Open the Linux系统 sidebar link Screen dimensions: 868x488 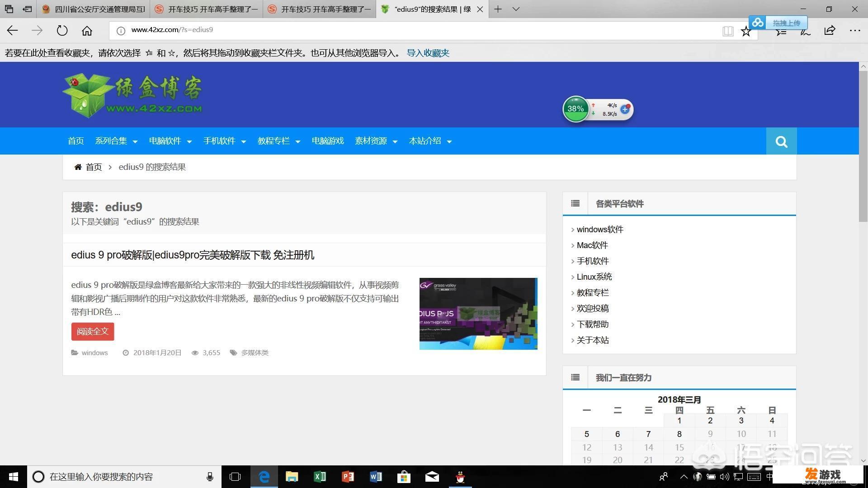(x=594, y=277)
